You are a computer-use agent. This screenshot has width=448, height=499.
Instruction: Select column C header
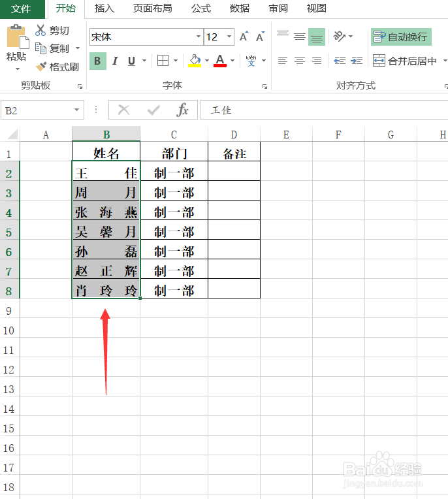coord(174,135)
